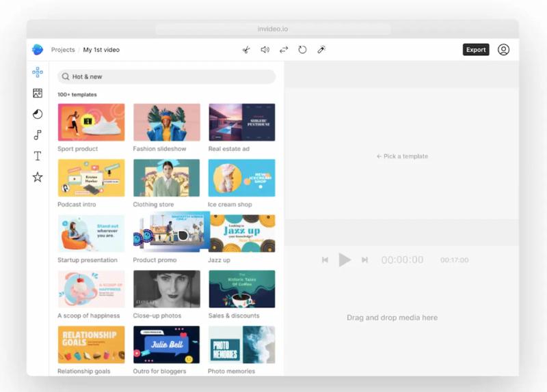The width and height of the screenshot is (547, 392).
Task: Click the Sport product caption text
Action: tap(77, 149)
